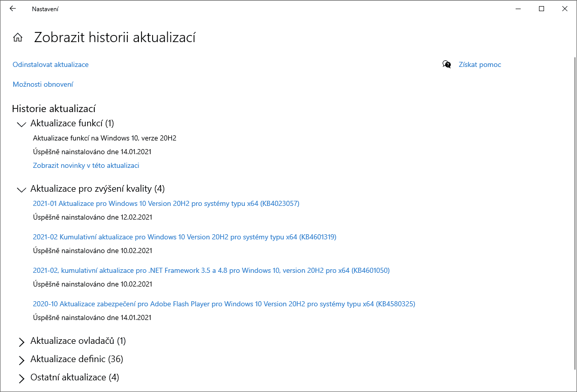Click the Získat pomoc link
Image resolution: width=577 pixels, height=392 pixels.
(x=480, y=64)
